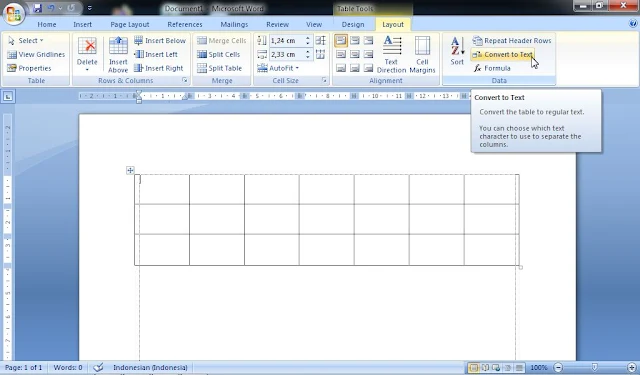Open the Table Tools Design tab

[x=353, y=24]
